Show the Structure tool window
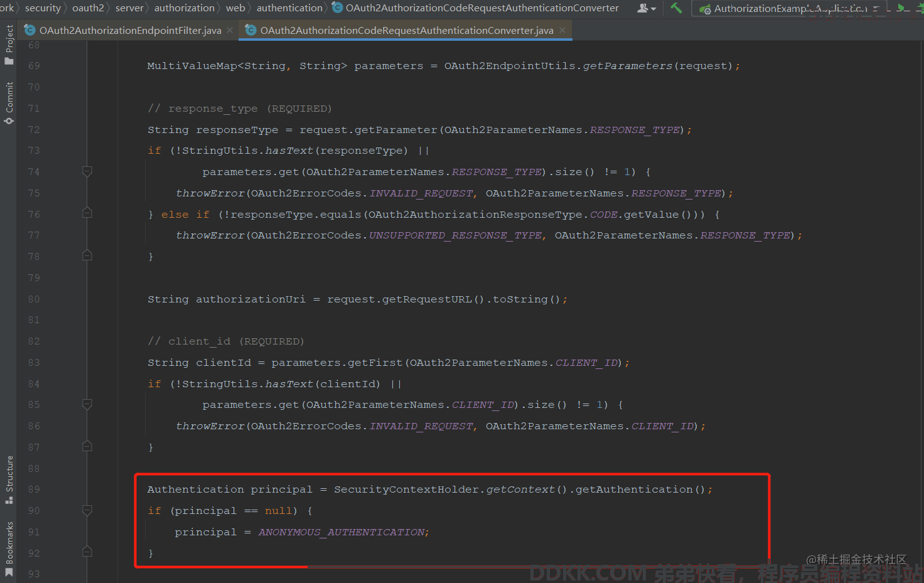Viewport: 924px width, 583px height. point(9,479)
